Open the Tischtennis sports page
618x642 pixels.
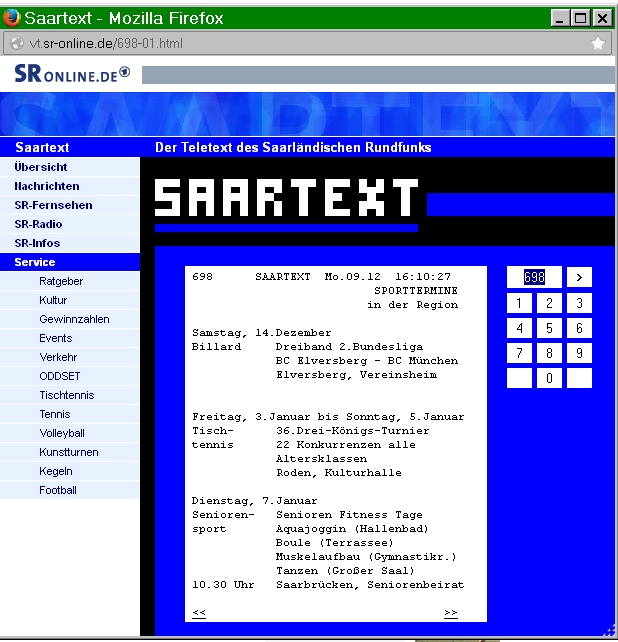[66, 395]
